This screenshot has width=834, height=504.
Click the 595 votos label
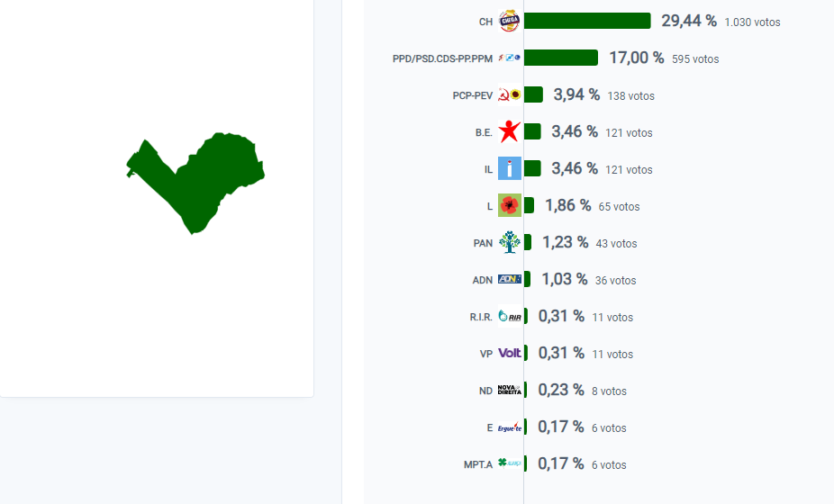(695, 59)
